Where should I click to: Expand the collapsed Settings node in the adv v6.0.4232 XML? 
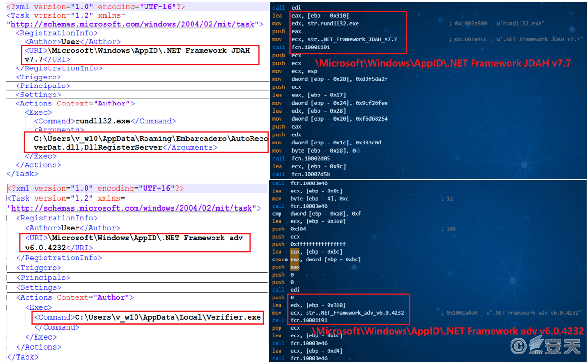[x=39, y=287]
